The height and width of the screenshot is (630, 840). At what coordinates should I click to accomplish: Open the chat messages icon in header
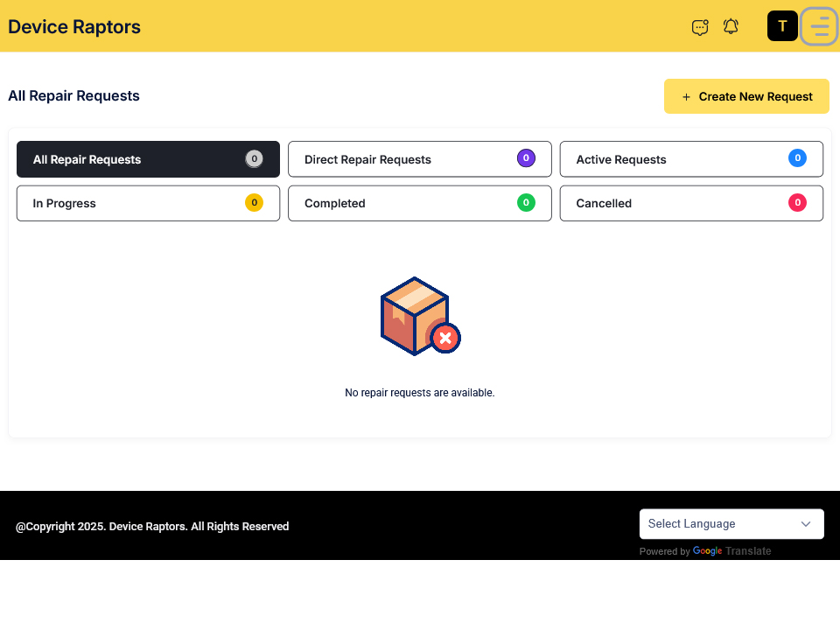(x=700, y=27)
